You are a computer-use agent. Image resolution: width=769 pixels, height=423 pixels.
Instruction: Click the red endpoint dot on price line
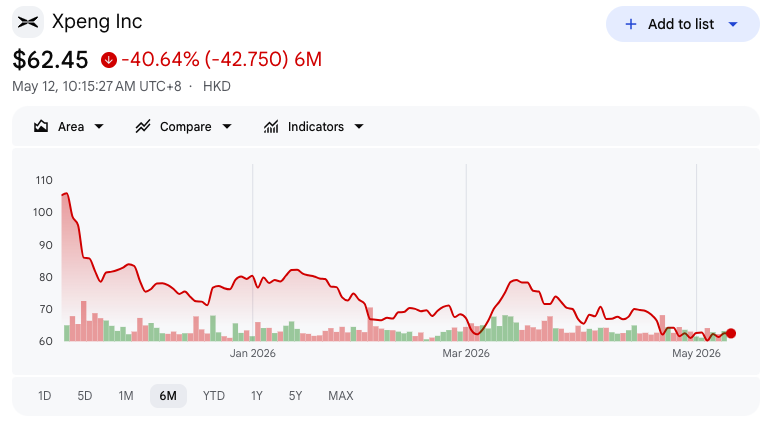pos(731,333)
